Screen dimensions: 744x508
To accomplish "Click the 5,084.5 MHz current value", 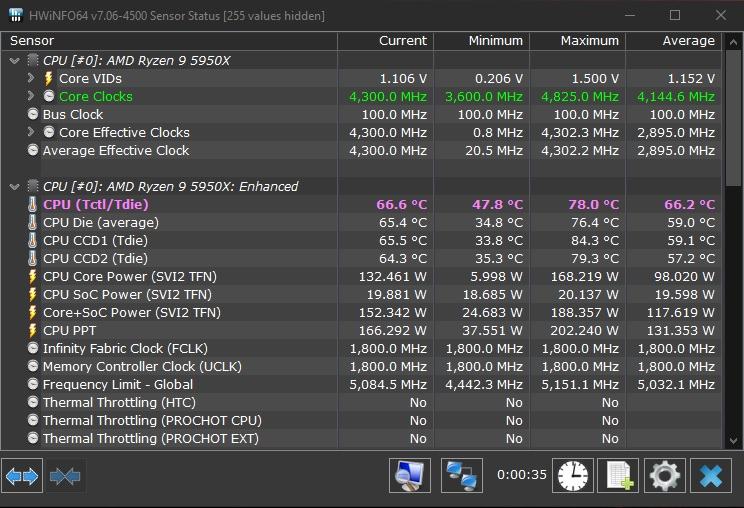I will (x=388, y=385).
